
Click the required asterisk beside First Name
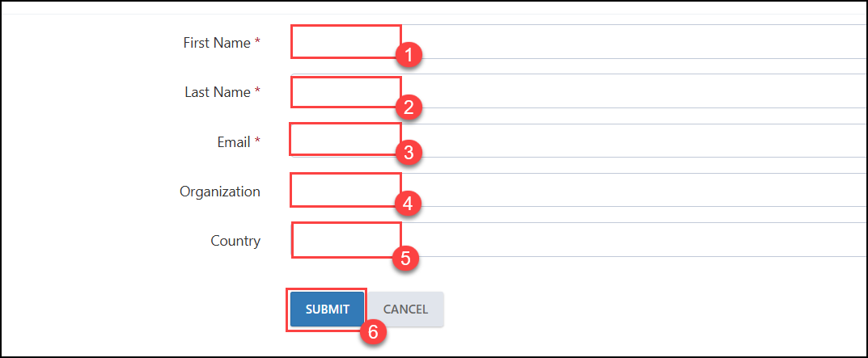pos(257,41)
